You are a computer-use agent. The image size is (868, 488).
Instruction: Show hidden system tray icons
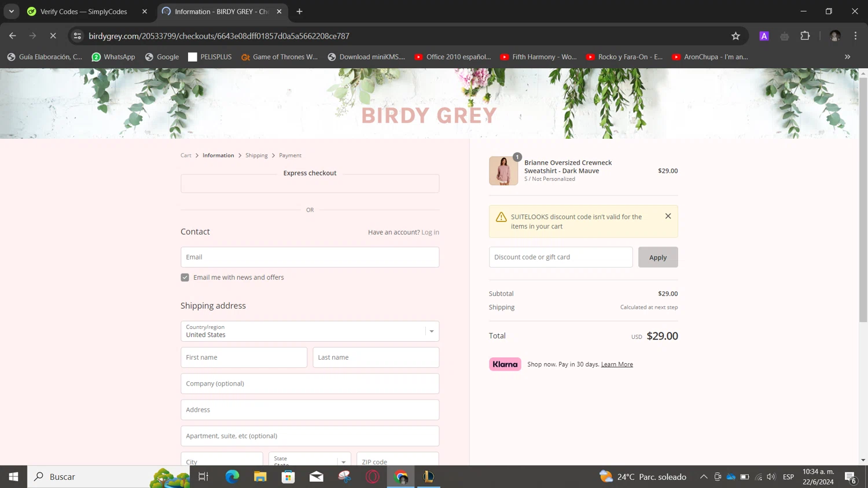704,476
